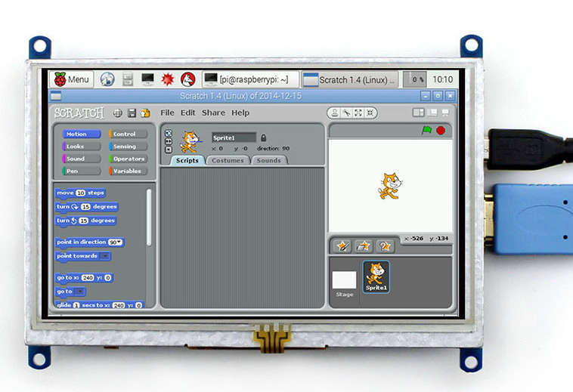
Task: Click the CPU usage monitor showing 0%
Action: [415, 79]
